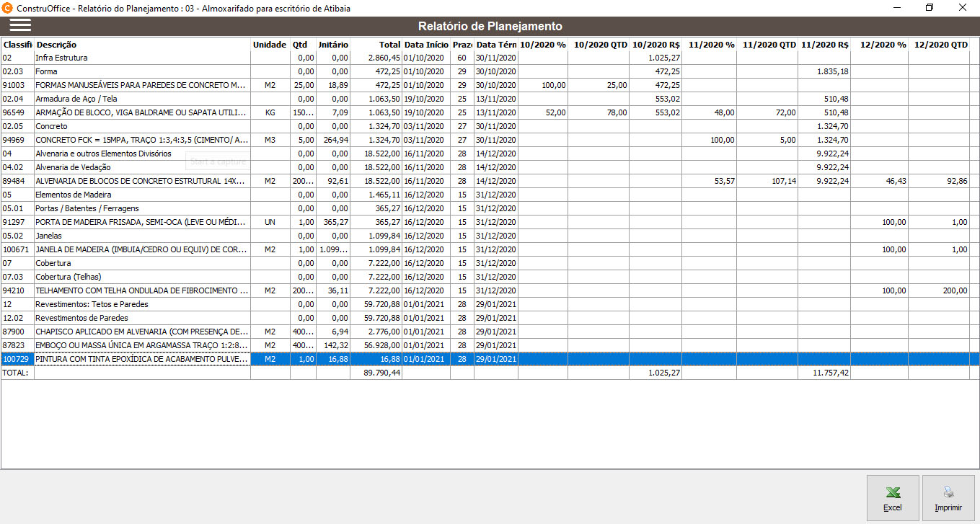
Task: Open the hamburger menu icon
Action: coord(20,25)
